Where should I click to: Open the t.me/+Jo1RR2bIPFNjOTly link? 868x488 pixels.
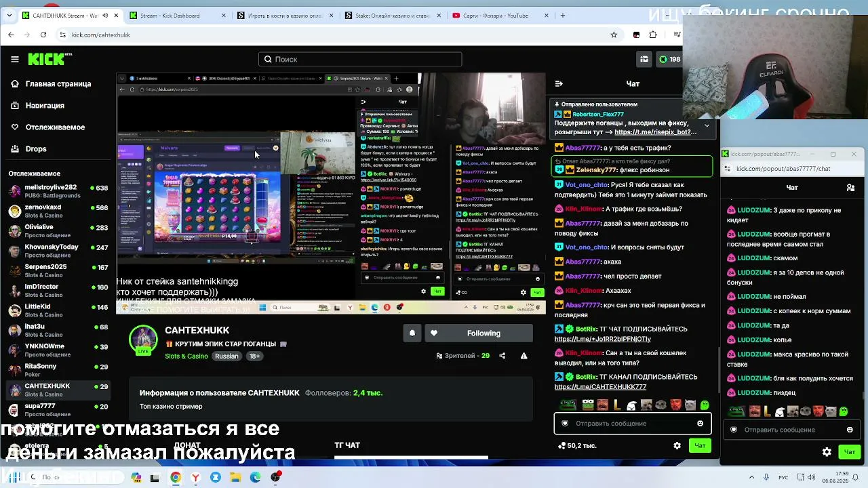click(x=602, y=339)
